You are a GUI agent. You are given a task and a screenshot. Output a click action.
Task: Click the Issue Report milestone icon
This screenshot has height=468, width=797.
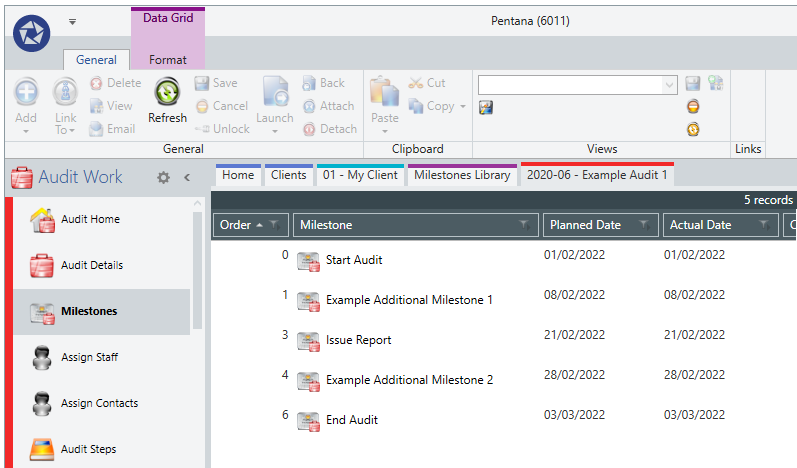(x=309, y=341)
